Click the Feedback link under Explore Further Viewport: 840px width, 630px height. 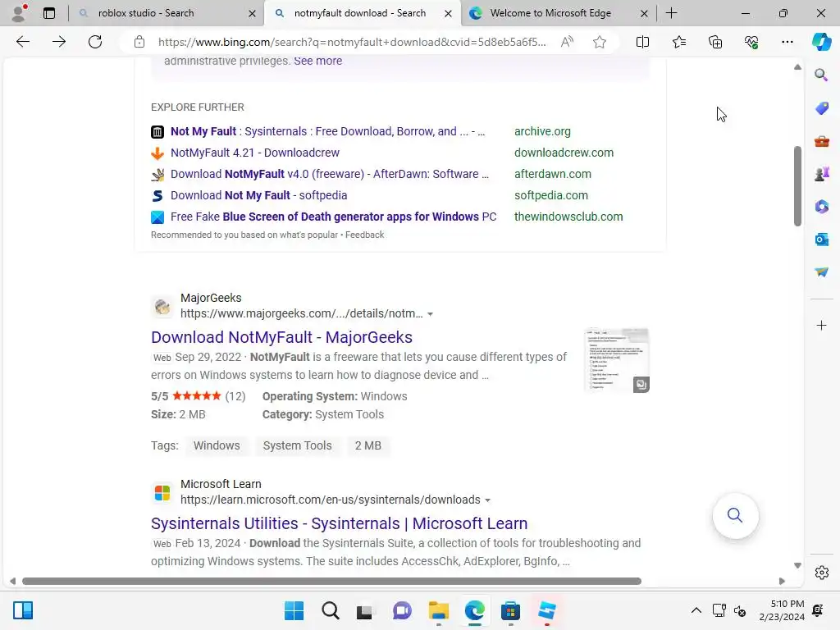pos(364,235)
